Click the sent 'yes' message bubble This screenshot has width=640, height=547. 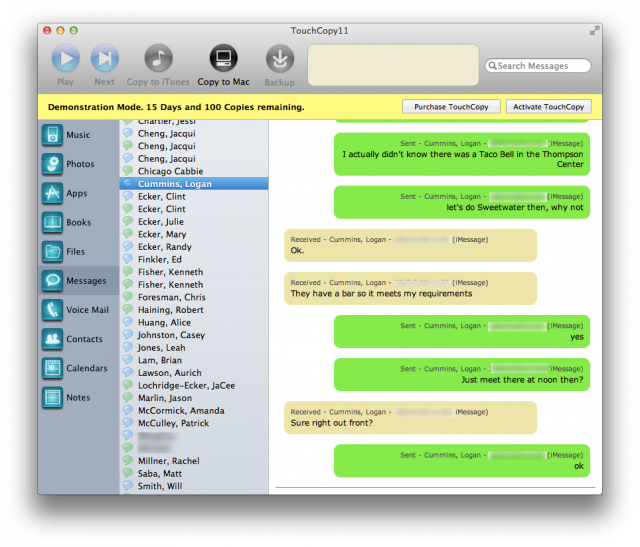pos(462,331)
